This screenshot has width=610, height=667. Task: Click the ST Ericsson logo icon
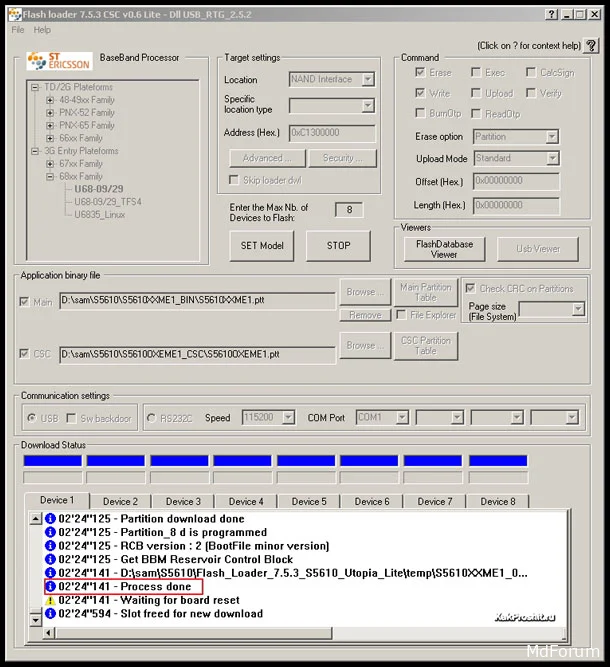coord(58,61)
